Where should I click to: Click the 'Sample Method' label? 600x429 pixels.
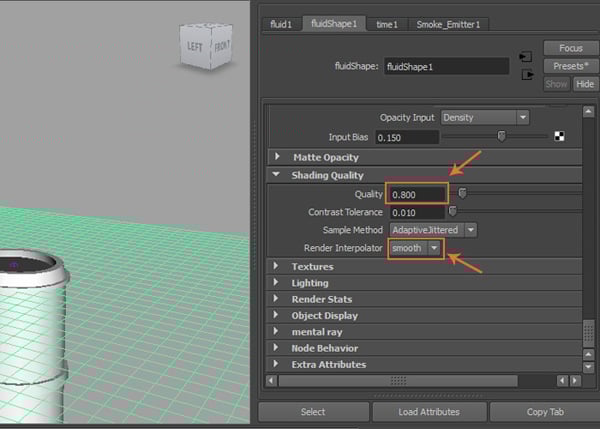point(352,230)
